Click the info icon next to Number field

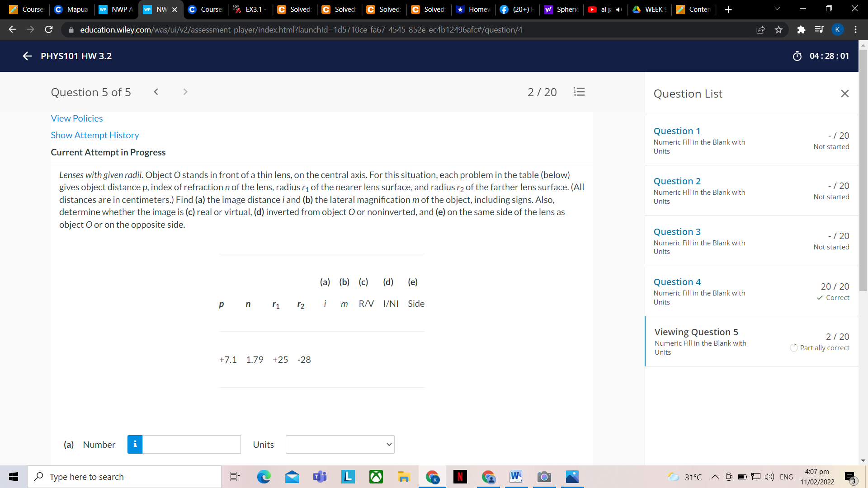(x=135, y=444)
